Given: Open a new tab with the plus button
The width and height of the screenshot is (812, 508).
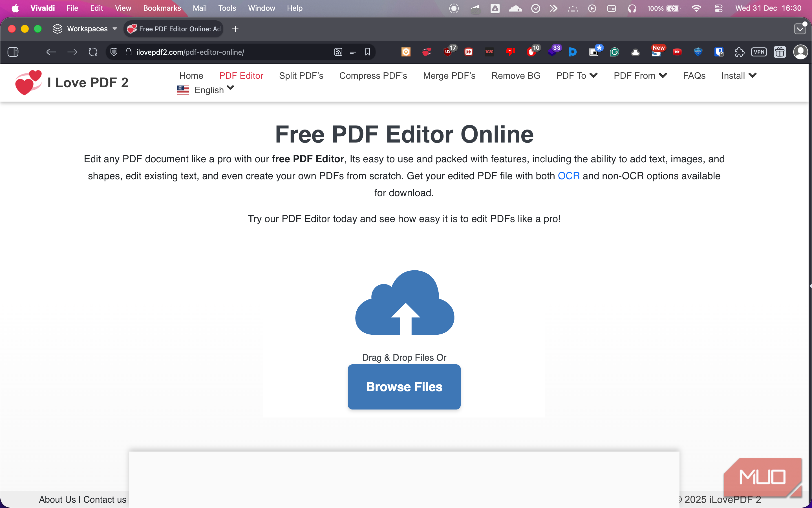Looking at the screenshot, I should point(235,29).
